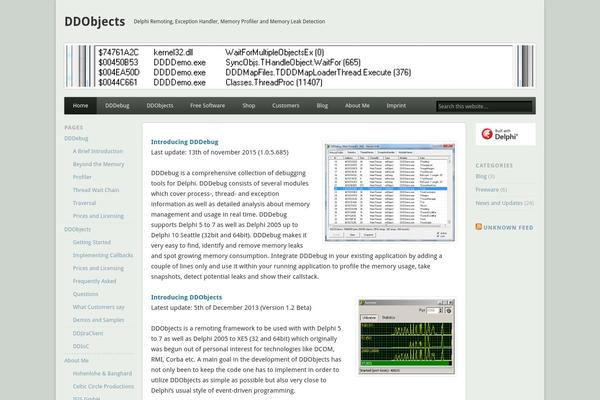This screenshot has width=600, height=400.
Task: Open DDObjects link in Pages sidebar
Action: 78,229
